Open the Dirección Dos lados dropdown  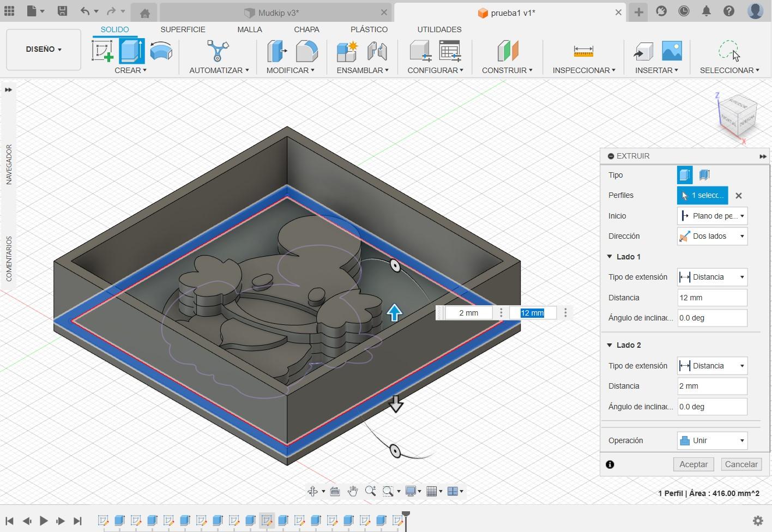(712, 236)
